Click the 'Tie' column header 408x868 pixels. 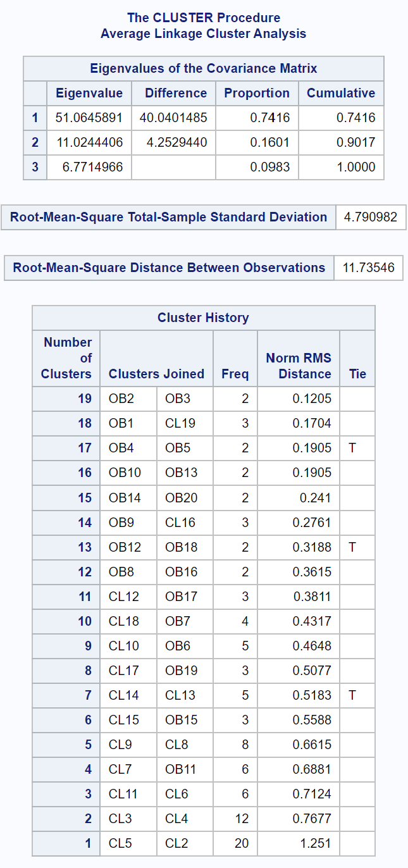click(x=357, y=374)
